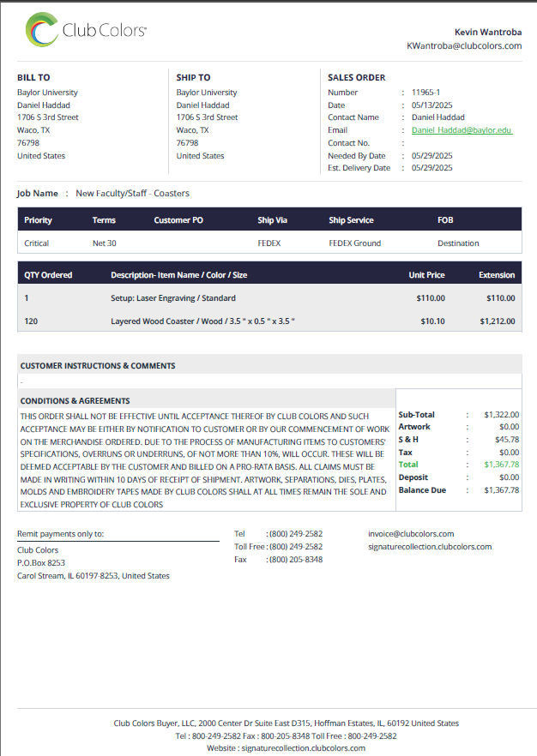
Task: Select the Layered Wood Coaster line item
Action: [x=269, y=321]
